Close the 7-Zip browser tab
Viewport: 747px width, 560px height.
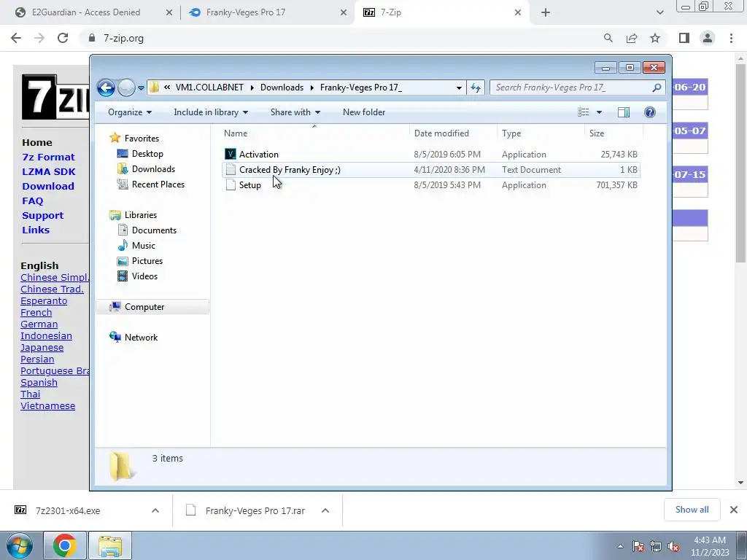tap(518, 12)
